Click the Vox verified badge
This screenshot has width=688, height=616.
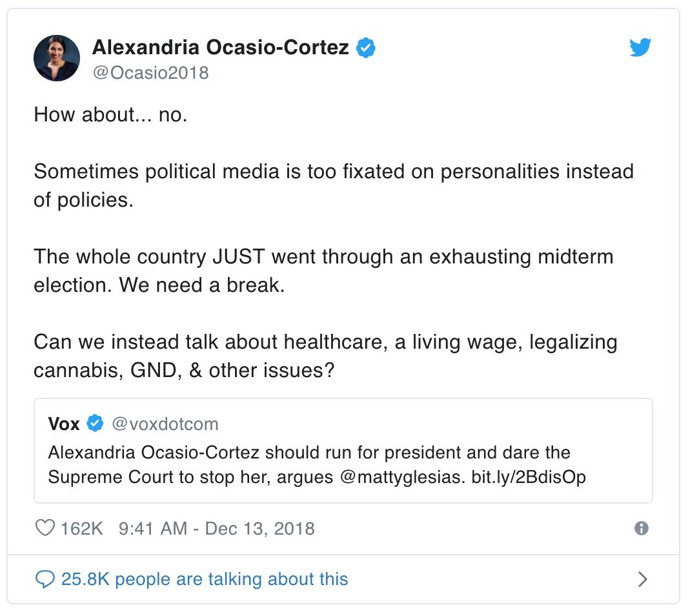pyautogui.click(x=95, y=424)
